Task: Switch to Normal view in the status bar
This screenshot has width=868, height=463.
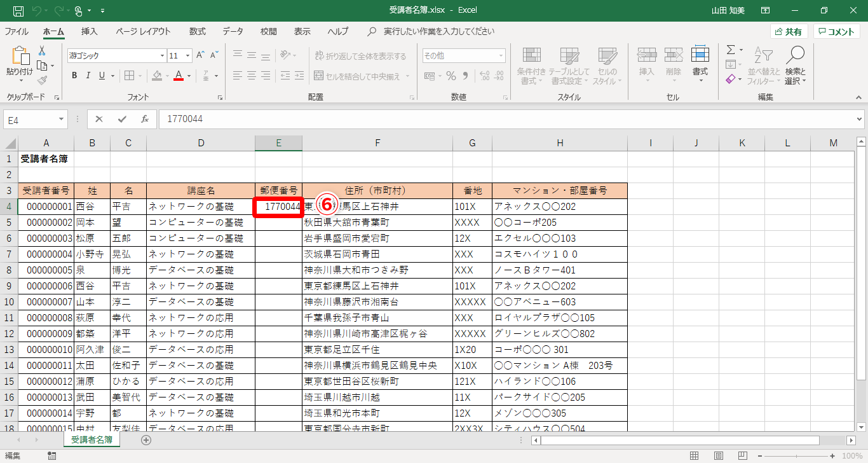Action: point(695,456)
